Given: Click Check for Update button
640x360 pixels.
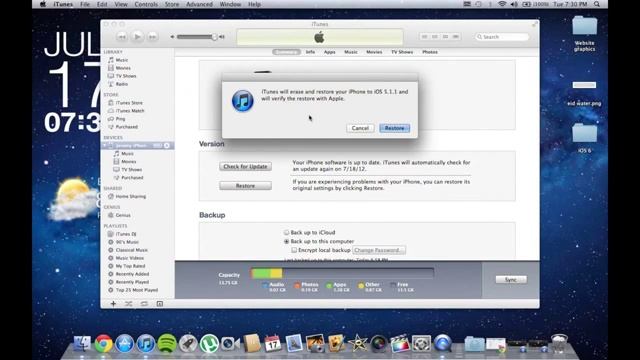Looking at the screenshot, I should click(x=245, y=167).
